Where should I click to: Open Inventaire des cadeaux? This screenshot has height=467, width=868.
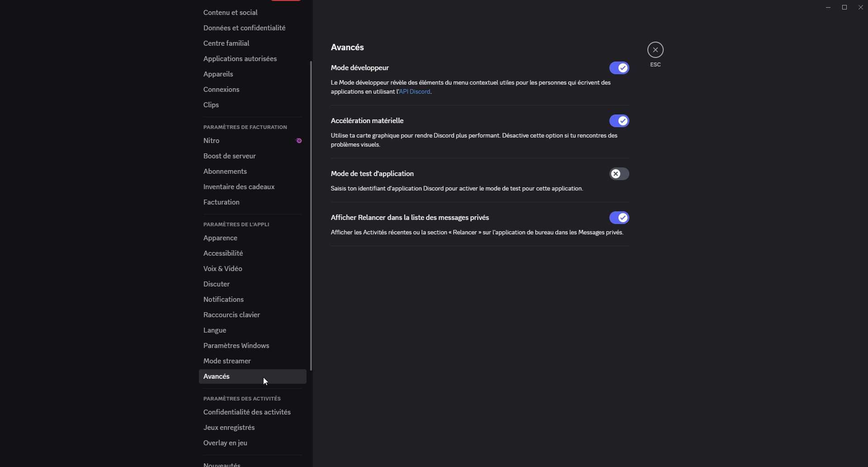(239, 186)
